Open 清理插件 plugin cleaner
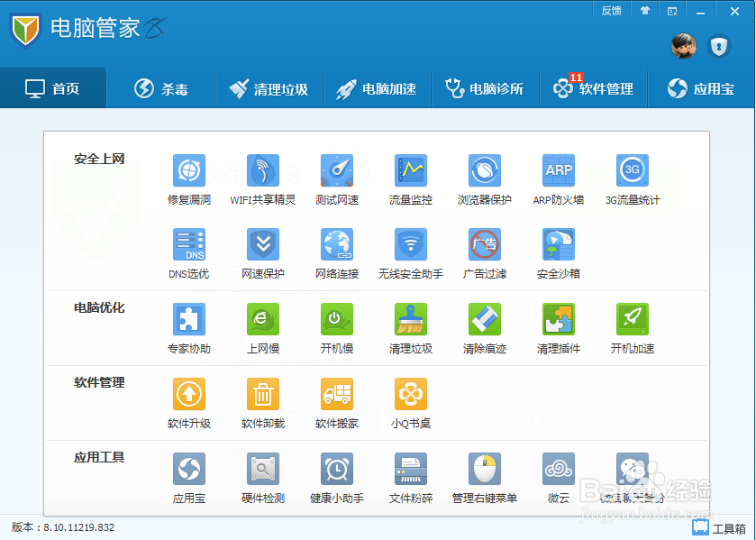Viewport: 756px width, 540px height. 559,319
